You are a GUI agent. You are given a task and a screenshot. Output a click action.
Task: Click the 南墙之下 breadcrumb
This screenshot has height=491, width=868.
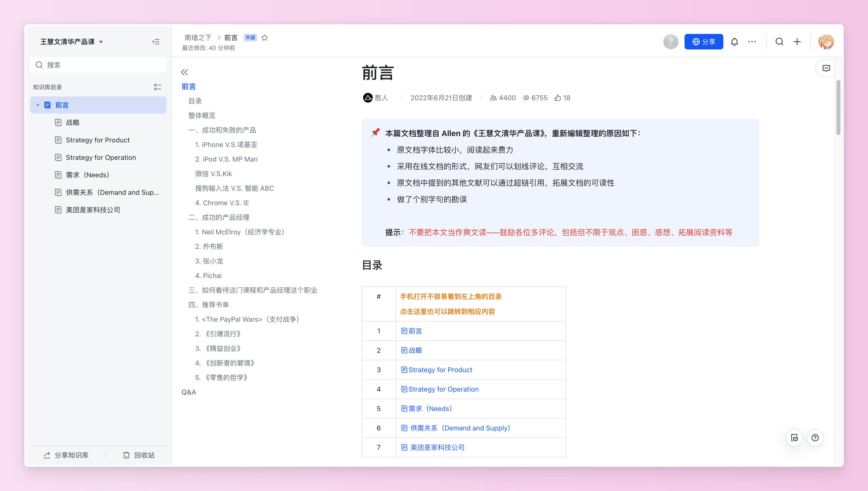coord(198,37)
